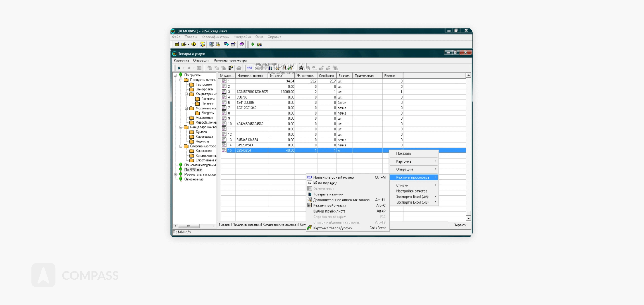644x305 pixels.
Task: Expand the 'Результаты поисков' tree node
Action: [175, 175]
